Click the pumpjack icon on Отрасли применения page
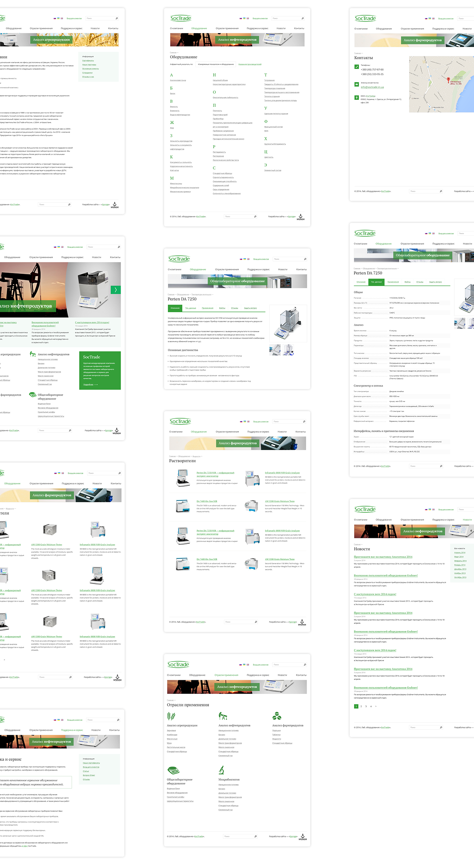474x868 pixels. point(223,716)
